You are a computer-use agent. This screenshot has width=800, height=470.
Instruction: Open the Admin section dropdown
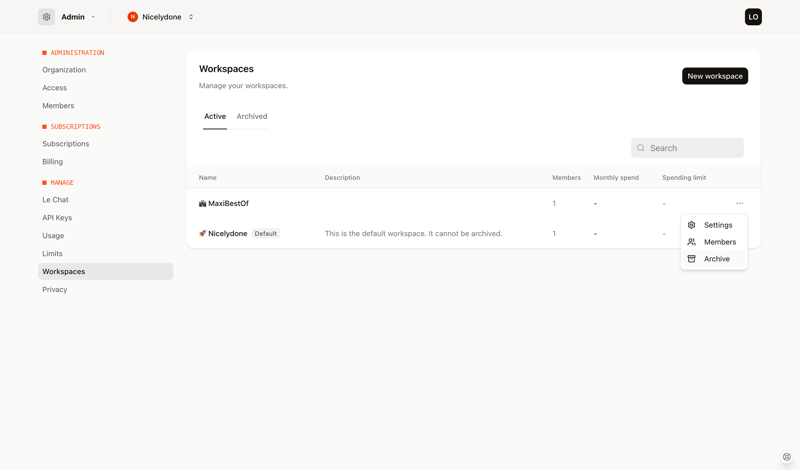click(93, 17)
